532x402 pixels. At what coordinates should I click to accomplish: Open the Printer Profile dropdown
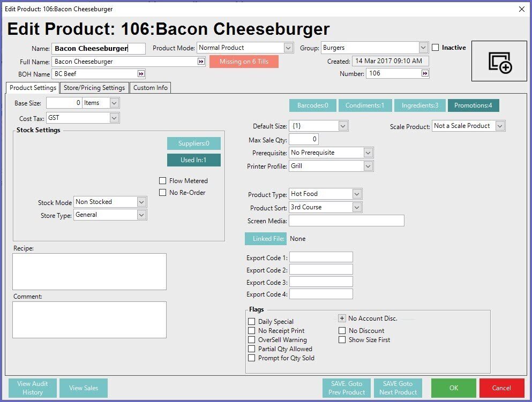(x=368, y=166)
